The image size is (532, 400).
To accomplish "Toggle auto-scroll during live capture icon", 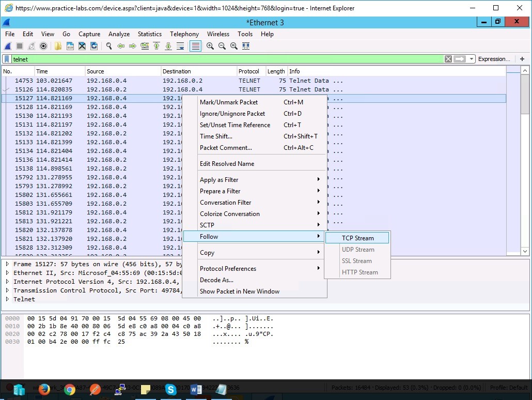I will tap(180, 46).
